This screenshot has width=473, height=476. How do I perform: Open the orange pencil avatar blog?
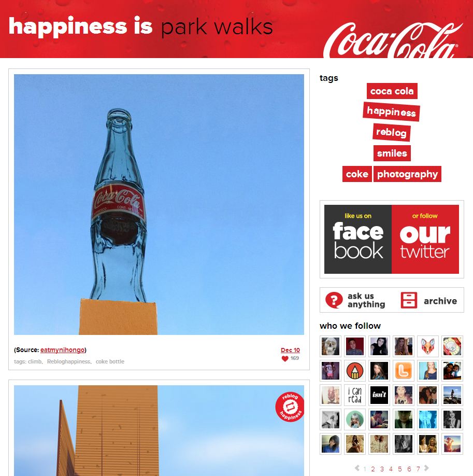click(x=355, y=371)
